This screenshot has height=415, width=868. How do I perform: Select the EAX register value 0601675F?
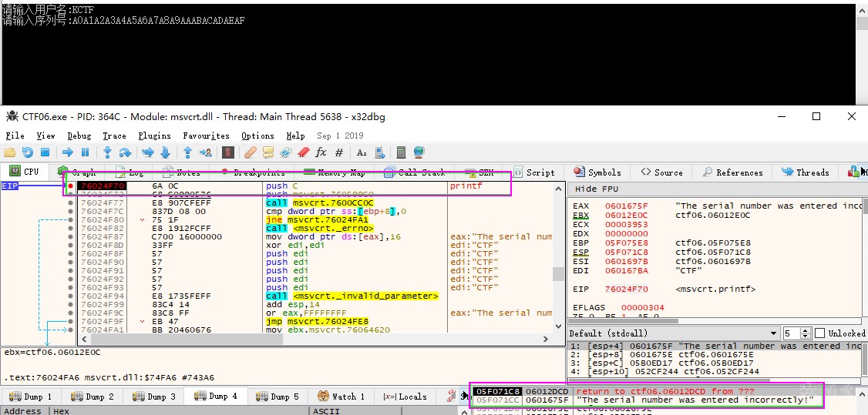(625, 206)
